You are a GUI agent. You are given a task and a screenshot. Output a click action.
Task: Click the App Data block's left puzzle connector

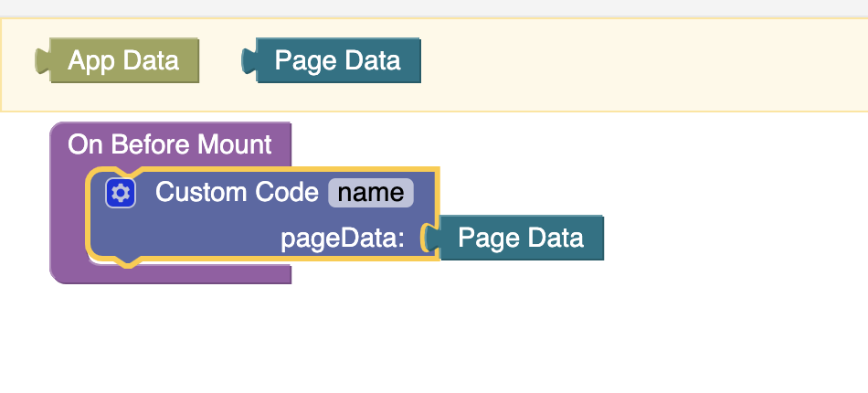(43, 61)
